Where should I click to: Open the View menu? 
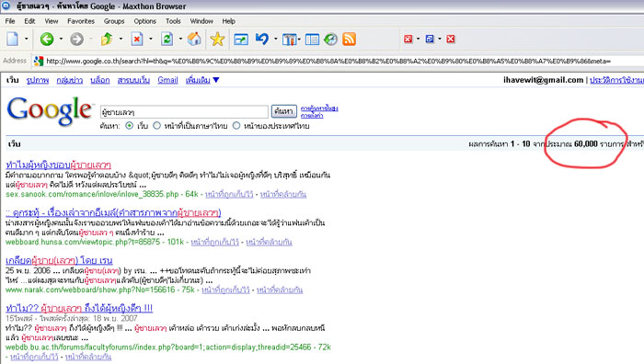click(52, 21)
